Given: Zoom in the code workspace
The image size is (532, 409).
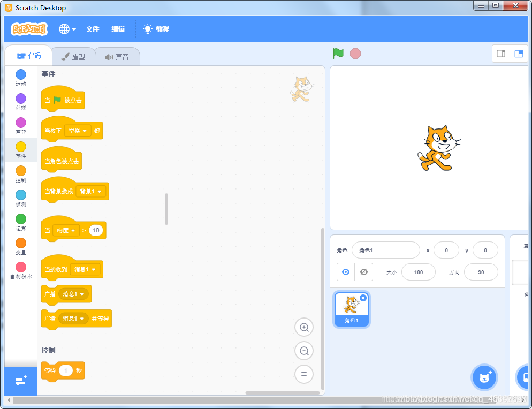Looking at the screenshot, I should pyautogui.click(x=304, y=327).
